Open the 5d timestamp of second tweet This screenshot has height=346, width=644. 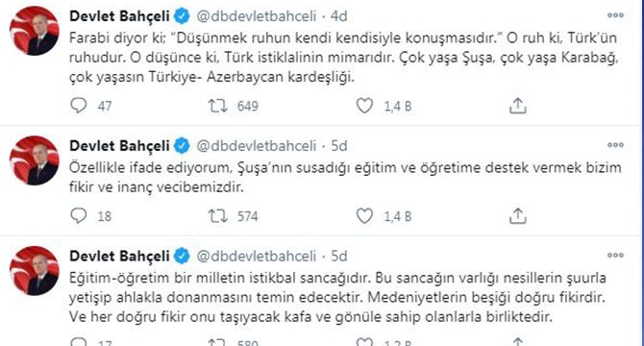tap(339, 146)
